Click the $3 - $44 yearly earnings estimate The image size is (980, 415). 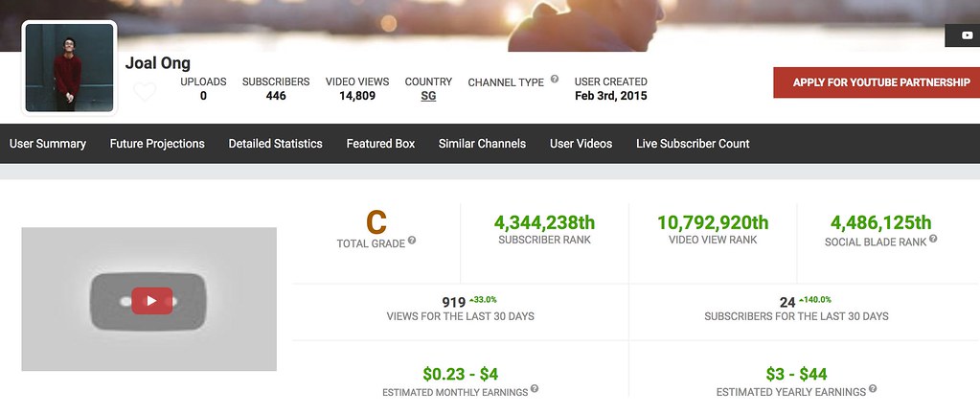(x=796, y=375)
